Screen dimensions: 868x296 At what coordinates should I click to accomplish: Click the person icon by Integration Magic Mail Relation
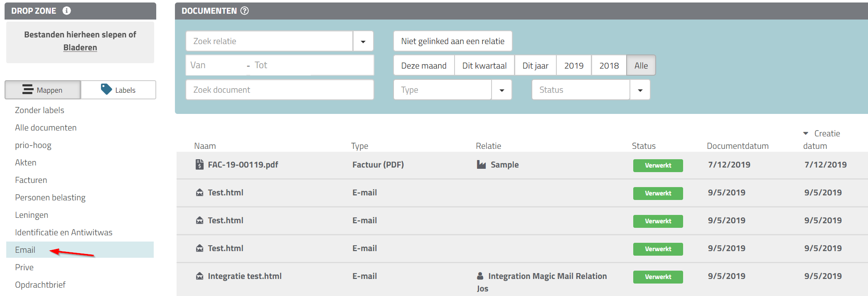[x=480, y=276]
